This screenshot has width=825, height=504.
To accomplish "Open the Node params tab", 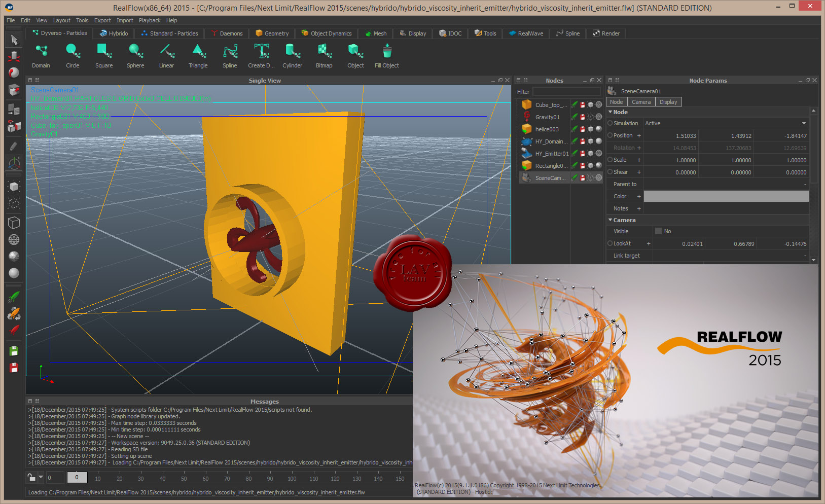I will (x=617, y=102).
